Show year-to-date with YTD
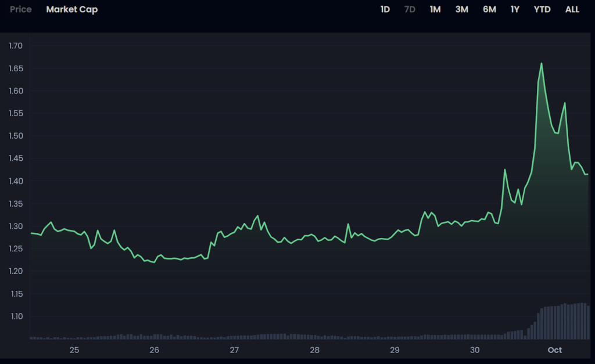 542,10
